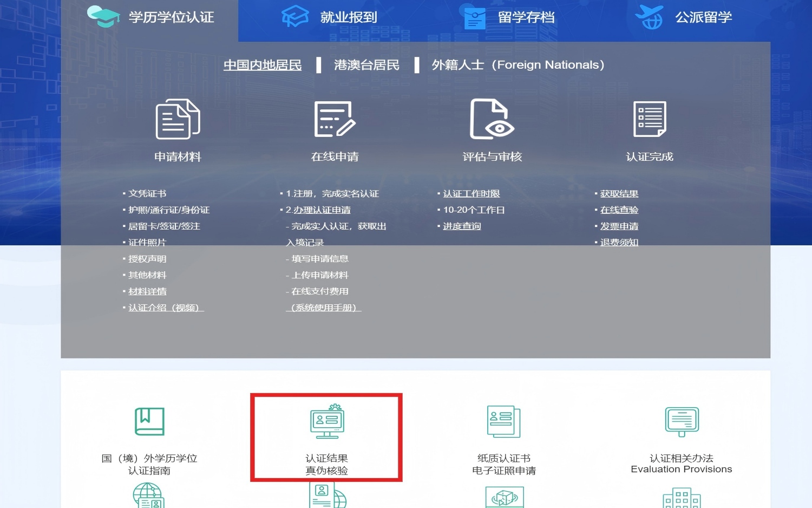This screenshot has width=812, height=508.
Task: Select 外籍人士 (Foreign Nationals) category
Action: pos(518,65)
